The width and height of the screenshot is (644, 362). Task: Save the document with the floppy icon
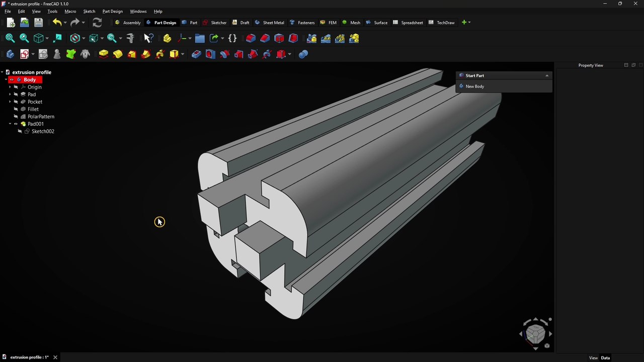tap(38, 23)
